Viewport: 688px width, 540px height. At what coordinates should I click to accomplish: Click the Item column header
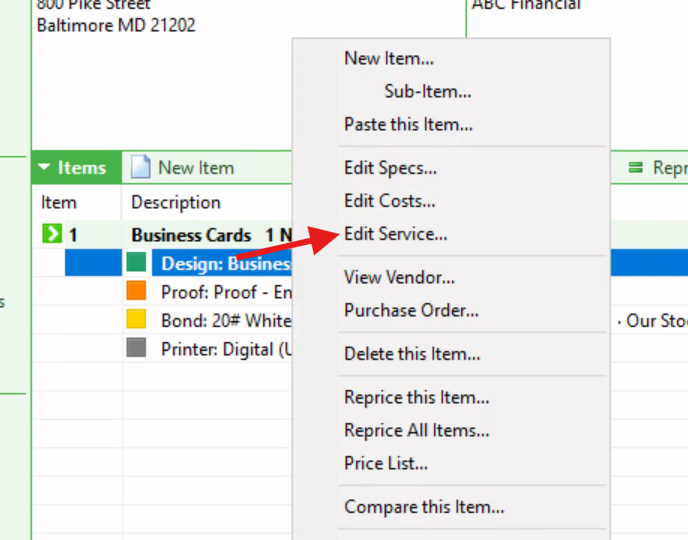point(59,202)
